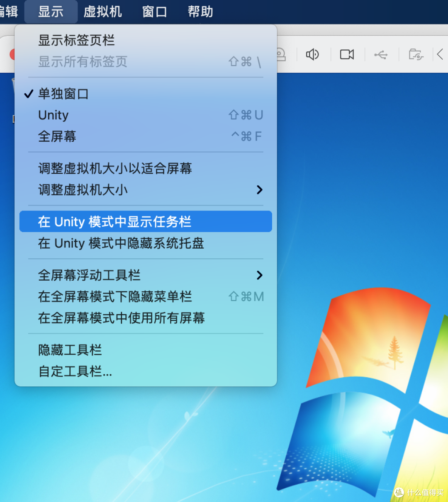448x502 pixels.
Task: Toggle 单独窗口 display mode
Action: point(63,94)
